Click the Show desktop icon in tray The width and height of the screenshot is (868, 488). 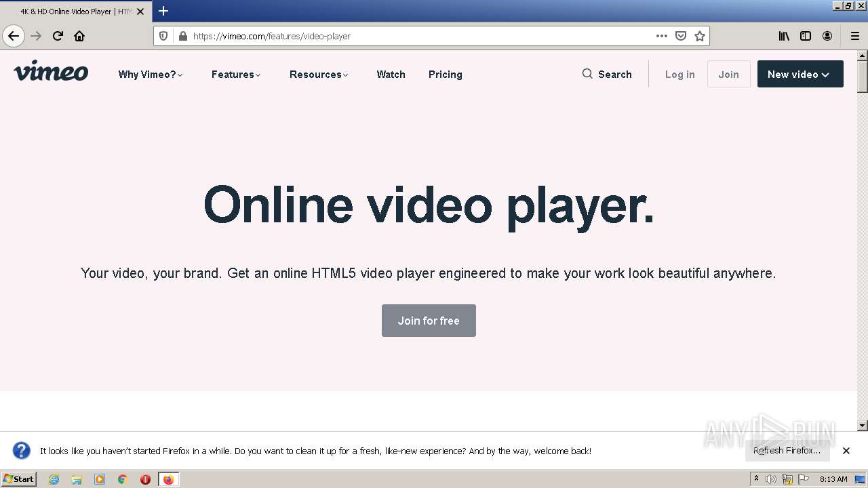click(860, 479)
